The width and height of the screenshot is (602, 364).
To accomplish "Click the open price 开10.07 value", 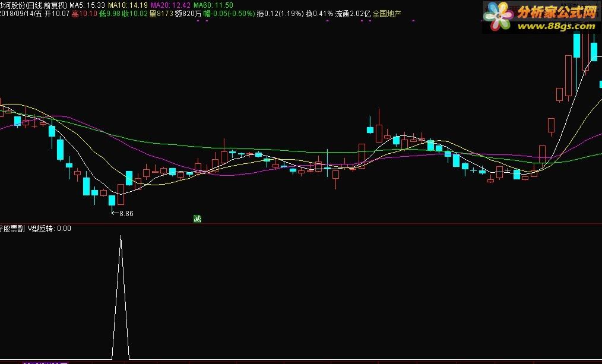I will click(x=57, y=14).
